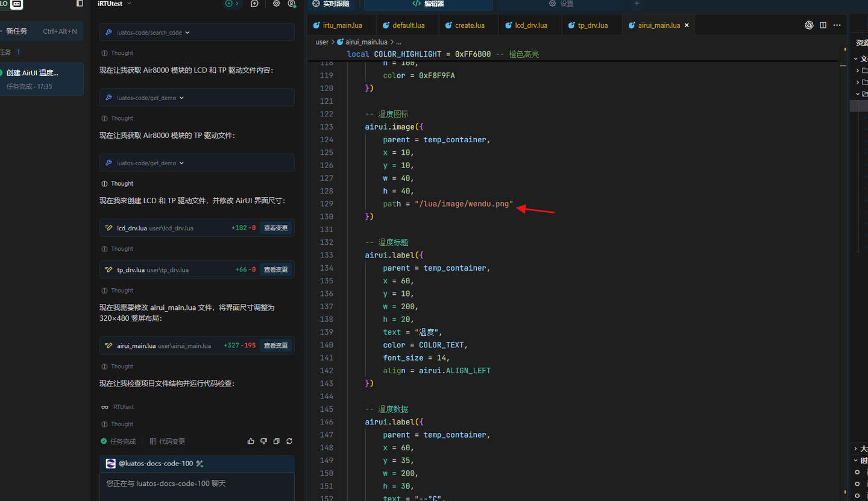Open the tp_drv.lua editor tab
This screenshot has width=868, height=501.
pos(593,25)
